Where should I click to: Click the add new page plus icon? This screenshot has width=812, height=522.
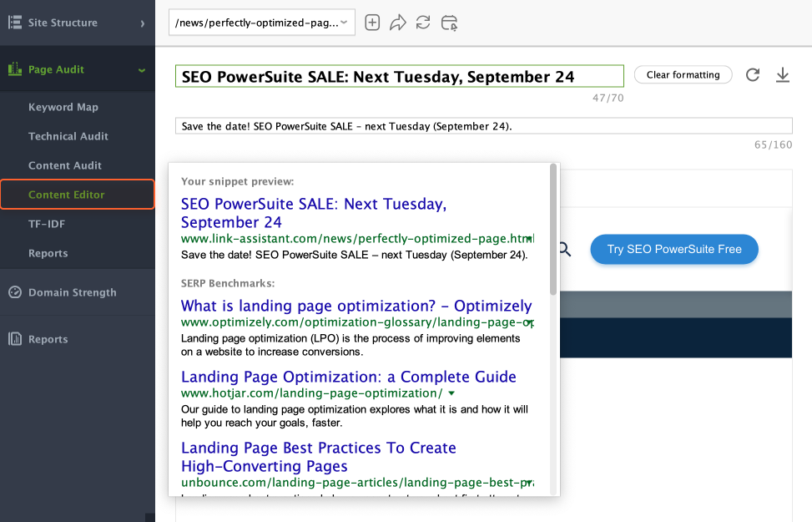(x=372, y=23)
